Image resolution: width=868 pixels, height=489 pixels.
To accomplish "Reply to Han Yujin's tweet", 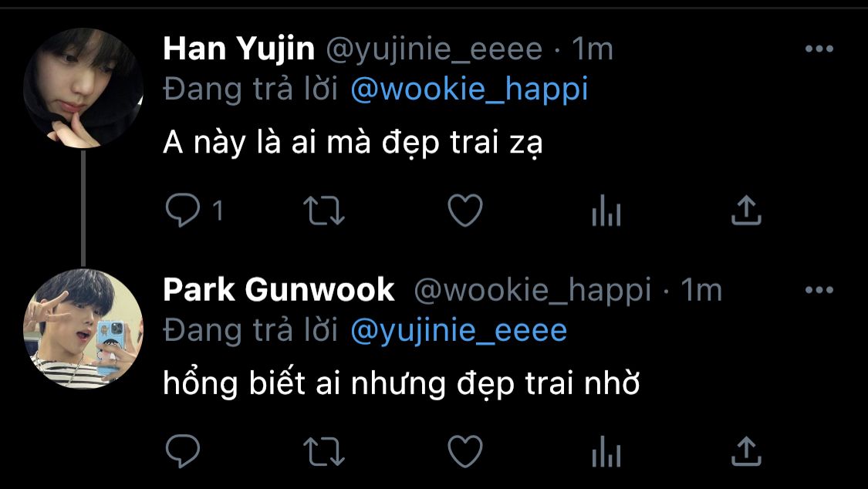I will [183, 211].
